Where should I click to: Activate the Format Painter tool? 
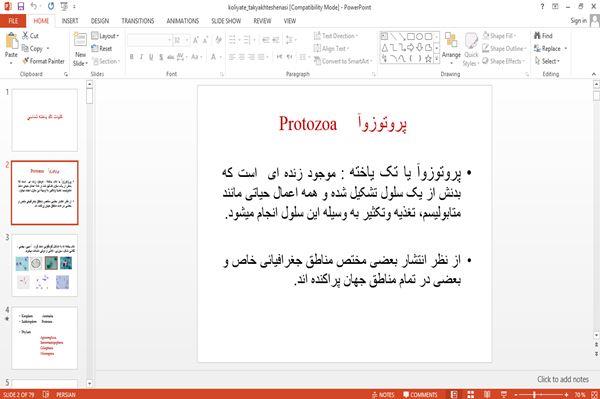tap(43, 61)
